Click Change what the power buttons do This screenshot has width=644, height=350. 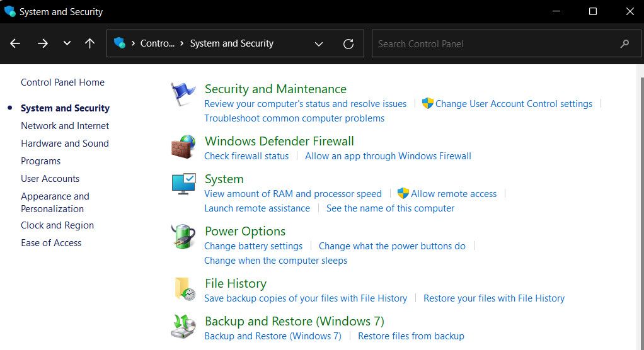pyautogui.click(x=392, y=246)
